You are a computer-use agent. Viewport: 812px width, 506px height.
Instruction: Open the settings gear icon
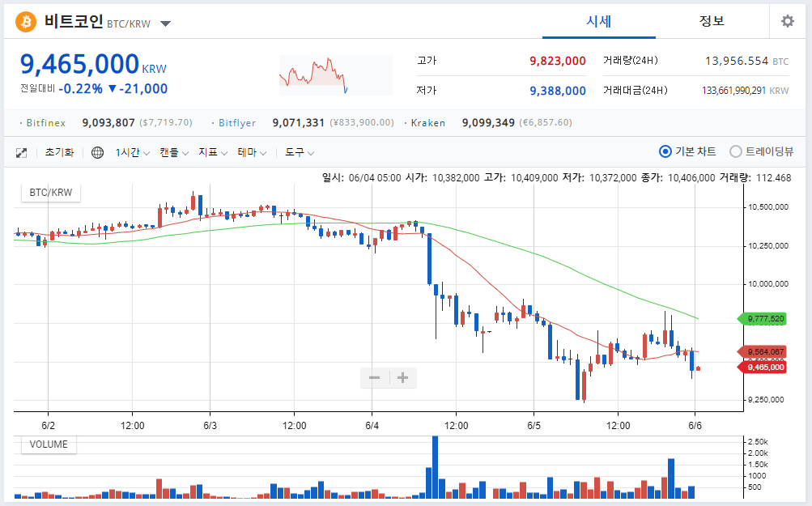point(787,21)
